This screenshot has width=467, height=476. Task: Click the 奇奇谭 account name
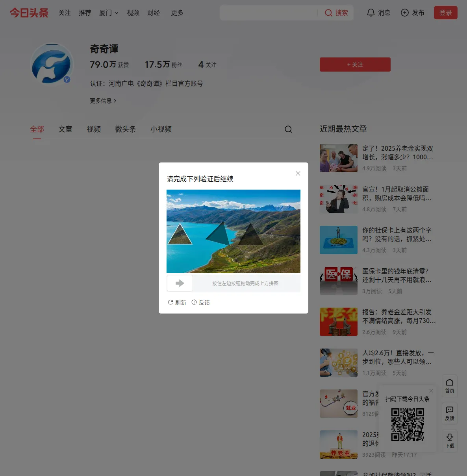(104, 49)
